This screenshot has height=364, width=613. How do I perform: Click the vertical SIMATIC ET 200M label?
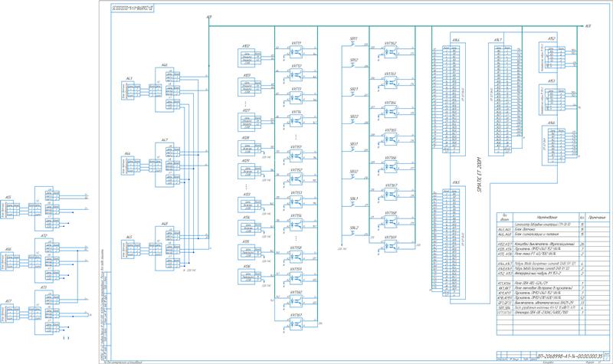(480, 174)
